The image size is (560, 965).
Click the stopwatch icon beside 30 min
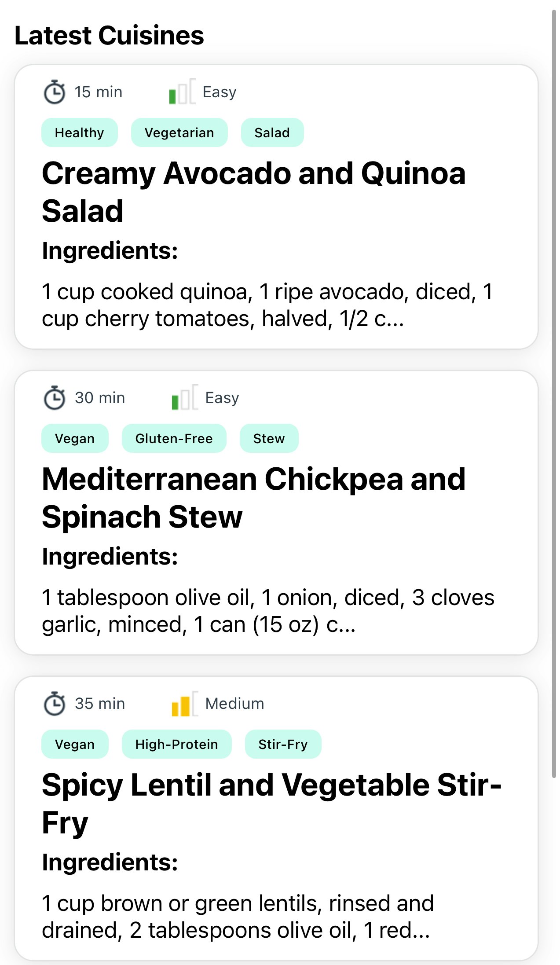[55, 398]
